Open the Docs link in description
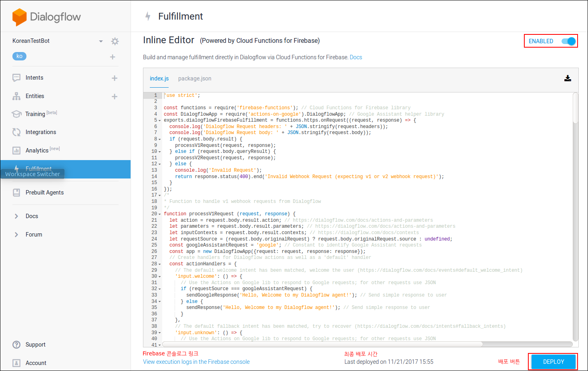The width and height of the screenshot is (588, 371). [x=356, y=57]
